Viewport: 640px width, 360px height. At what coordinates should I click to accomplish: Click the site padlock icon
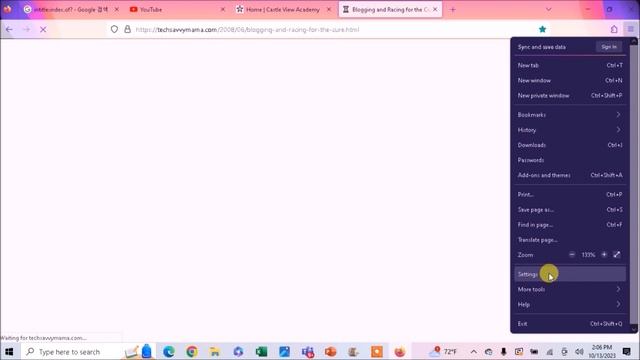[x=128, y=29]
